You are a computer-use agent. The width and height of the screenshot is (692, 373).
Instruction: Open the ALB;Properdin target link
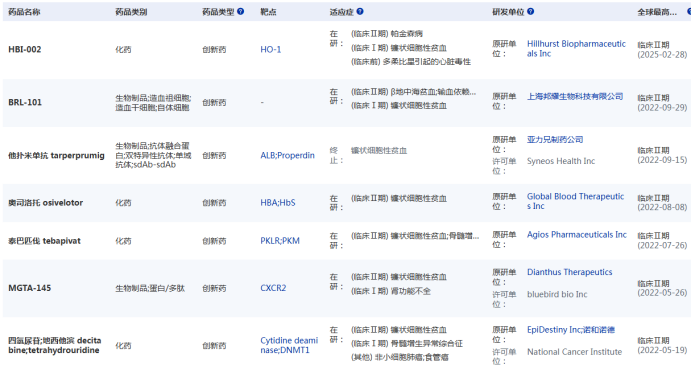[287, 155]
